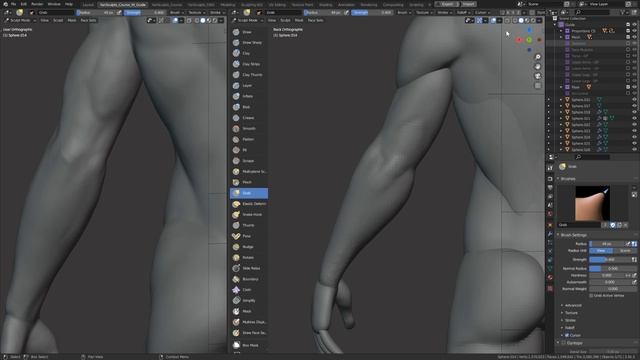Select the Smooth brush tool
The image size is (640, 360).
[x=249, y=129]
